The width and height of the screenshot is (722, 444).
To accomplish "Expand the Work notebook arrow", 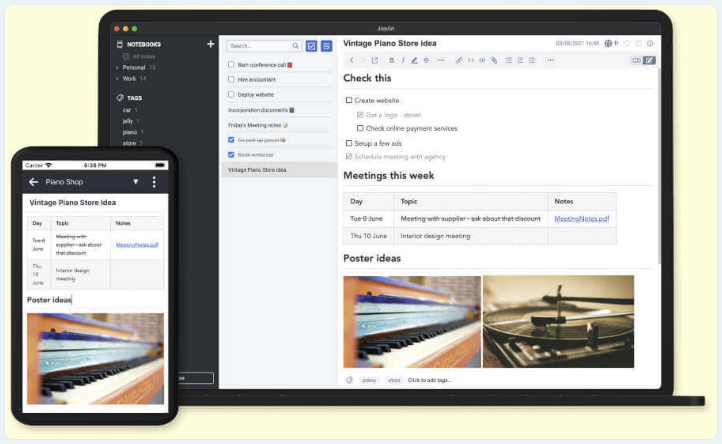I will tap(117, 79).
